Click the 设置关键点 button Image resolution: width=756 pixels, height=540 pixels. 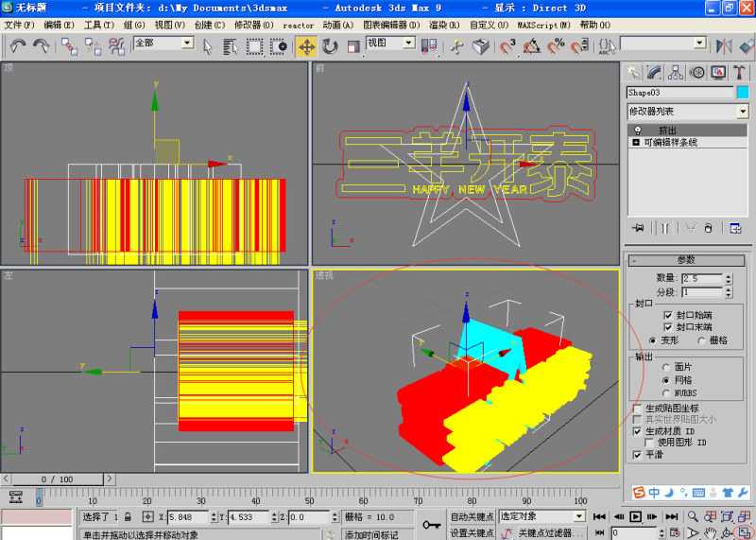tap(472, 532)
